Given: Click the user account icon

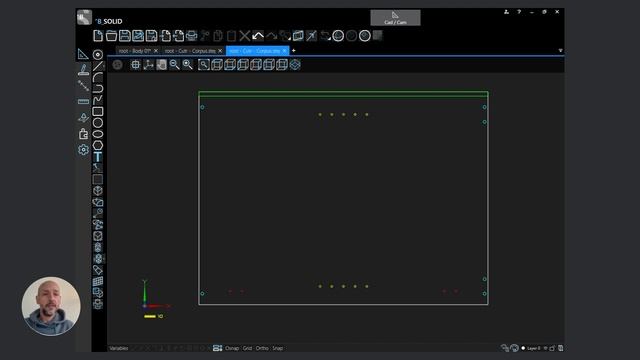Looking at the screenshot, I should pos(507,12).
